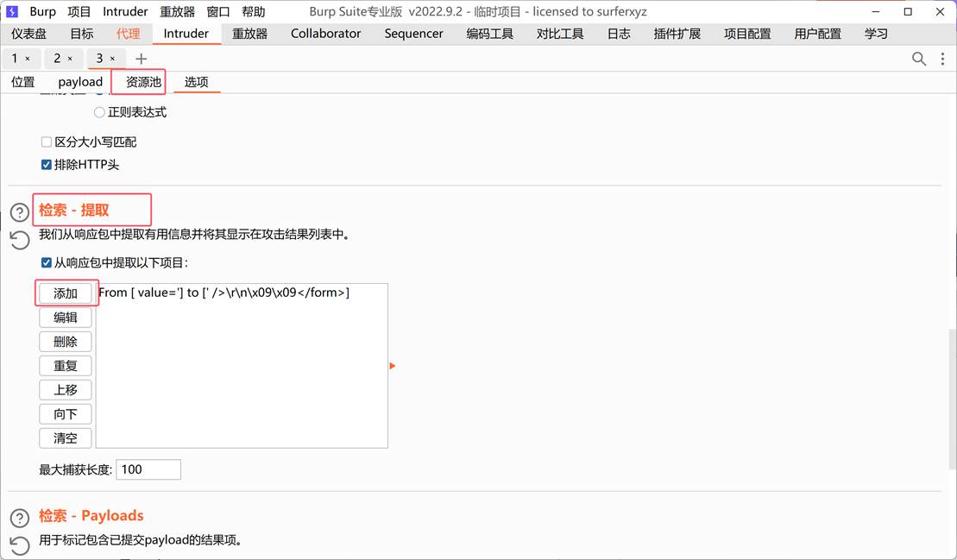The height and width of the screenshot is (560, 957).
Task: Add a new Intruder tab with plus icon
Action: click(x=141, y=59)
